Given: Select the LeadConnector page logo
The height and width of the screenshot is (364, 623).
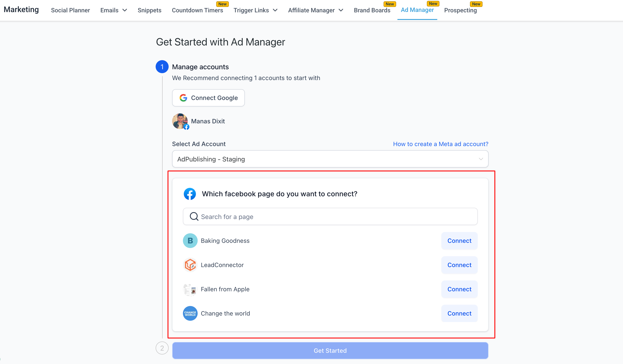Looking at the screenshot, I should pos(190,265).
